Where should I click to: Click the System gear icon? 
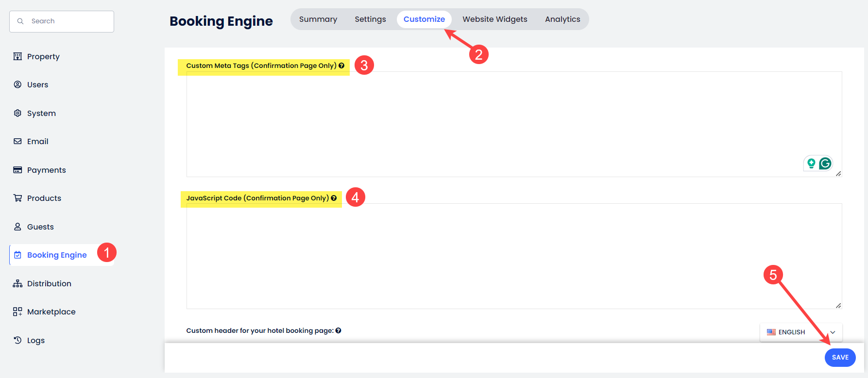point(17,113)
